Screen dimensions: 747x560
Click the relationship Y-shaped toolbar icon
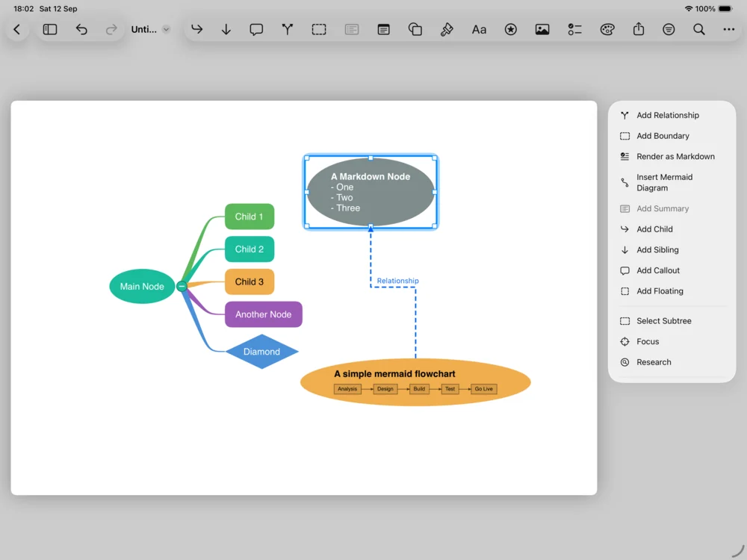[288, 30]
